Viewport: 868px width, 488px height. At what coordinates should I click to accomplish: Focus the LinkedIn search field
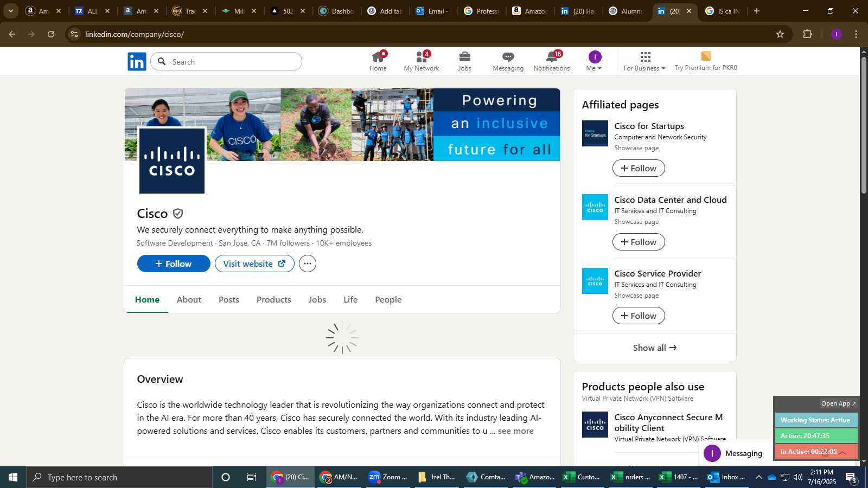pyautogui.click(x=226, y=62)
